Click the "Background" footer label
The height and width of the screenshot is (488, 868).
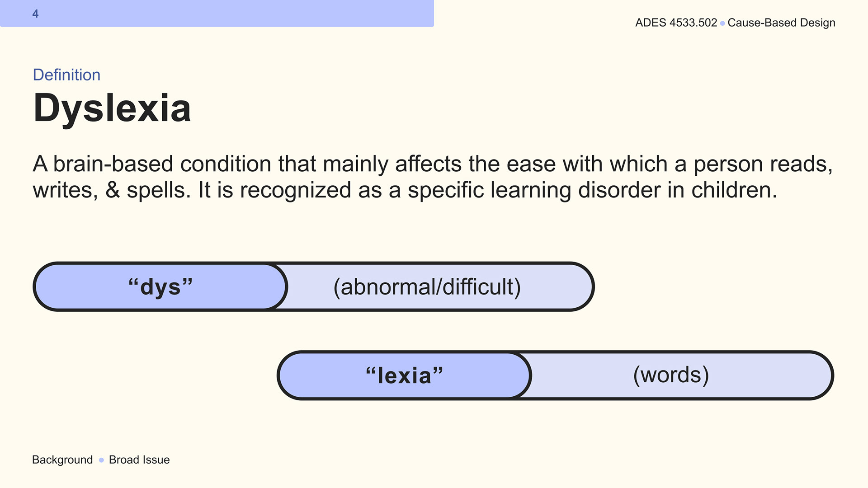pyautogui.click(x=62, y=460)
